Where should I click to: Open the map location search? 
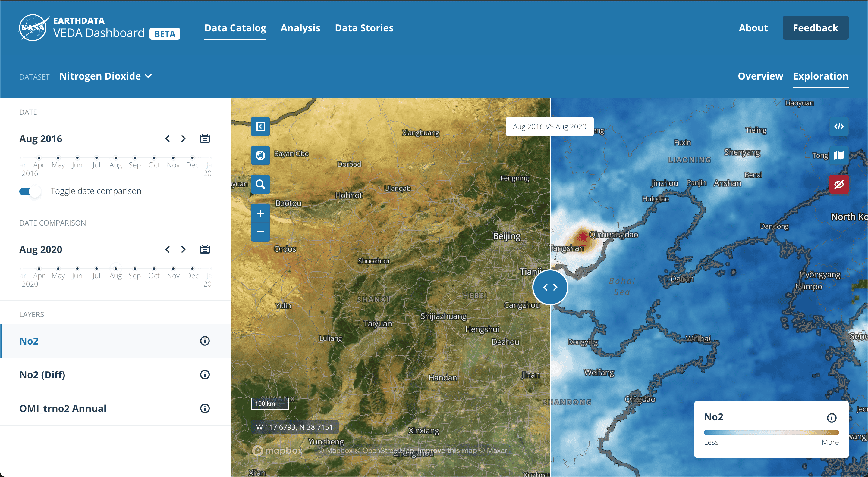pos(260,184)
